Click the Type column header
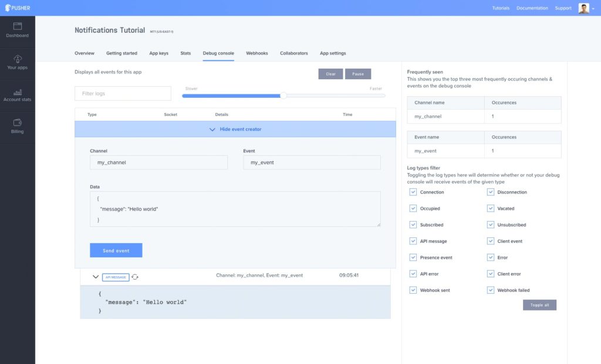The width and height of the screenshot is (601, 364). click(x=92, y=114)
